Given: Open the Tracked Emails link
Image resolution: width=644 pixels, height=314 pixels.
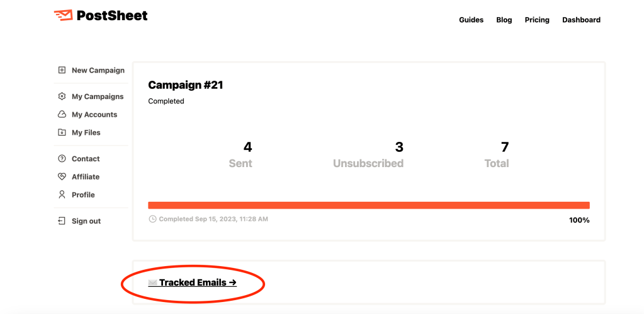Looking at the screenshot, I should pos(198,282).
